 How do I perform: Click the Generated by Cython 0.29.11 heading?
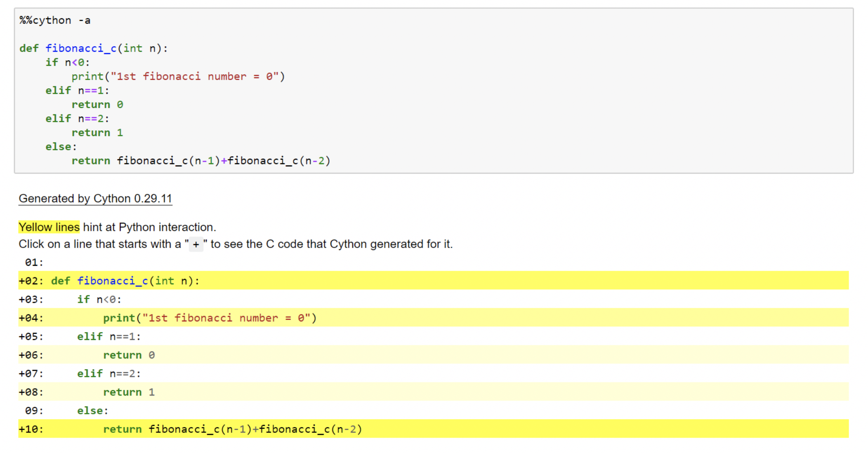tap(95, 198)
